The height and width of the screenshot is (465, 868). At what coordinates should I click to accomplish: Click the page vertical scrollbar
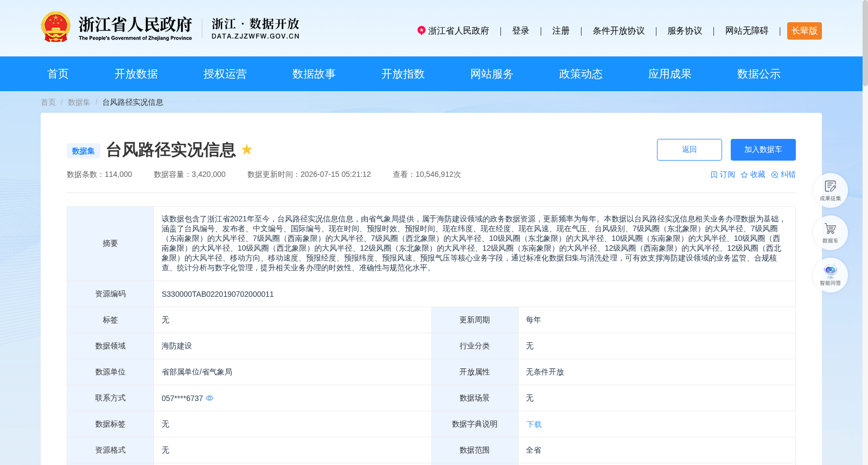click(x=865, y=43)
